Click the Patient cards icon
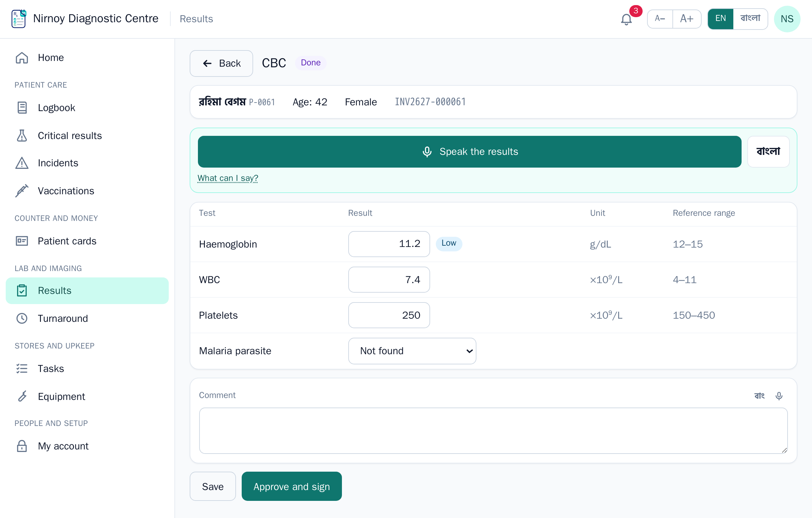The image size is (812, 518). point(22,241)
